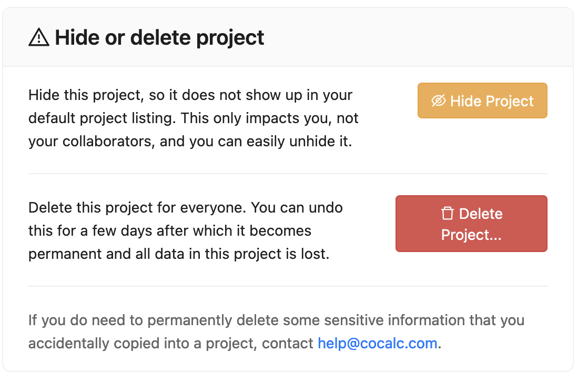Screen dimensions: 588x382
Task: Click the delete project description paragraph
Action: click(186, 230)
